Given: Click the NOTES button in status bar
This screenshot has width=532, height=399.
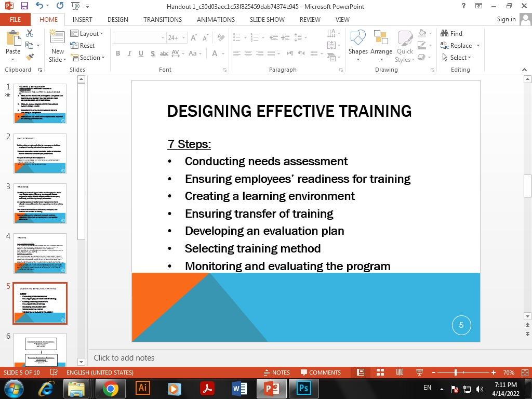Looking at the screenshot, I should 276,373.
